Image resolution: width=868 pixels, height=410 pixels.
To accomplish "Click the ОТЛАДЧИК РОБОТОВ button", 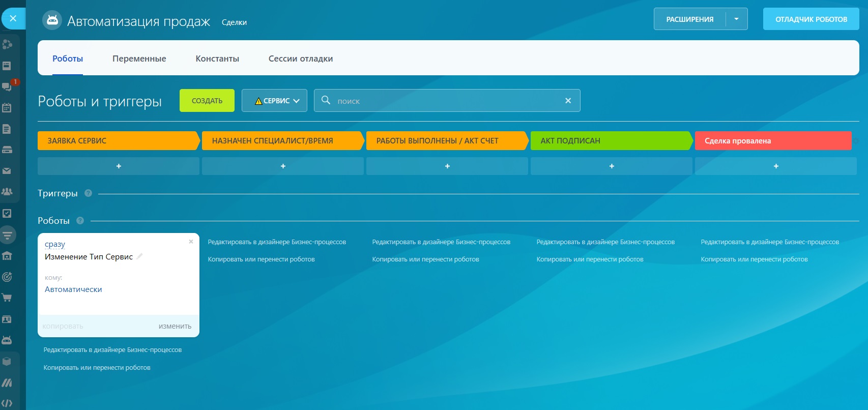I will coord(811,19).
